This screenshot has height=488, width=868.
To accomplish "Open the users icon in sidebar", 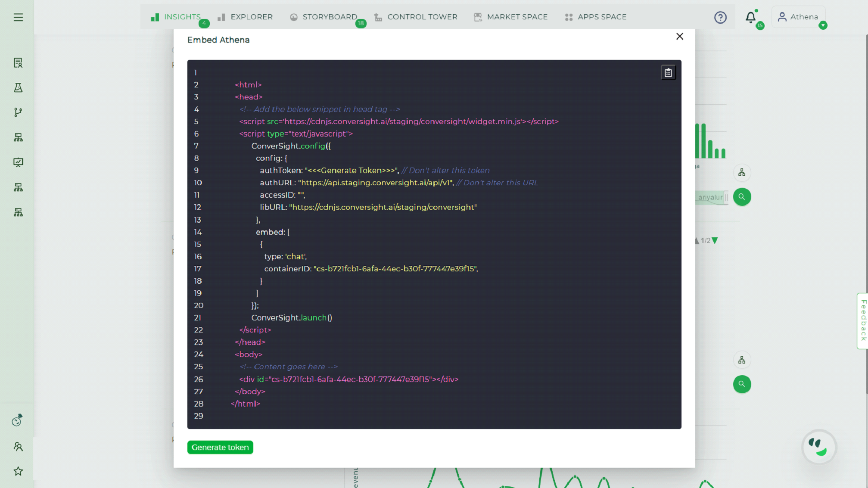I will click(18, 447).
